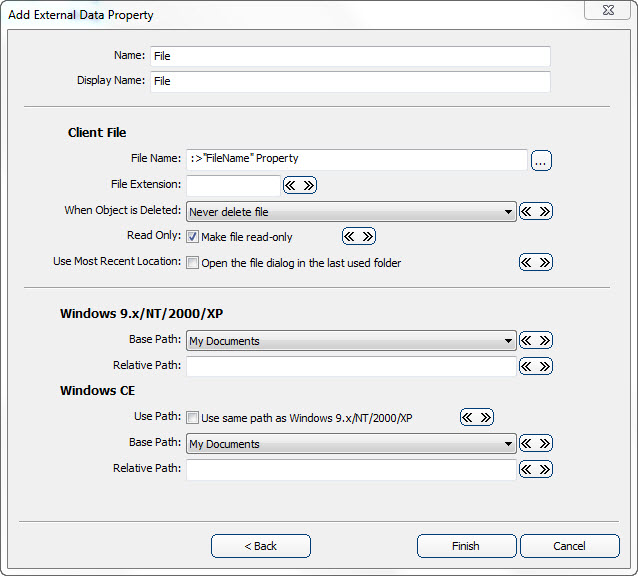Click the double-arrow button beside Make file read-only
This screenshot has height=576, width=638.
click(x=359, y=236)
